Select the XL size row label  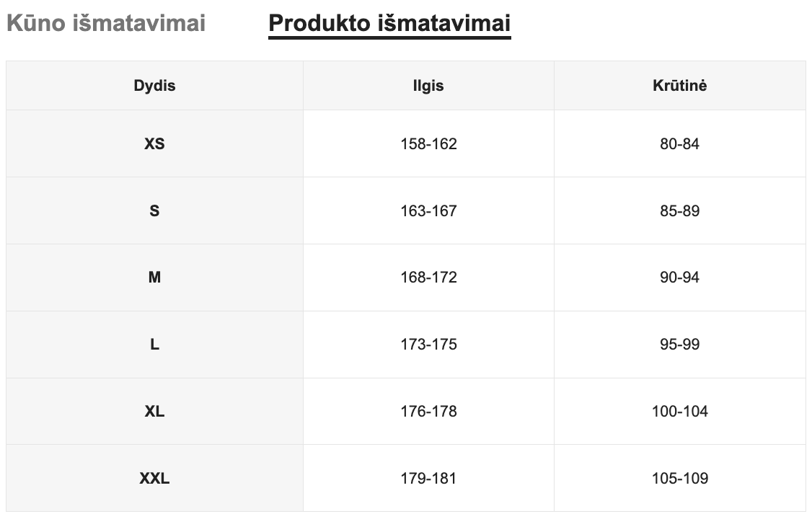point(154,412)
